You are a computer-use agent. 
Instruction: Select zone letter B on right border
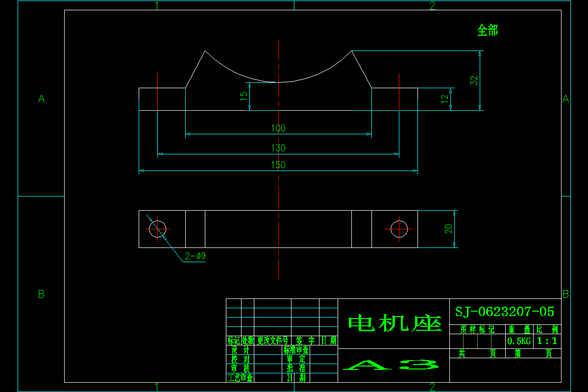565,294
